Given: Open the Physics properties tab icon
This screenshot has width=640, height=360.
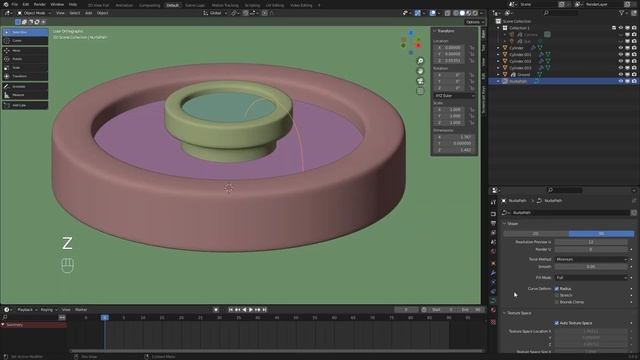Looking at the screenshot, I should tap(493, 282).
